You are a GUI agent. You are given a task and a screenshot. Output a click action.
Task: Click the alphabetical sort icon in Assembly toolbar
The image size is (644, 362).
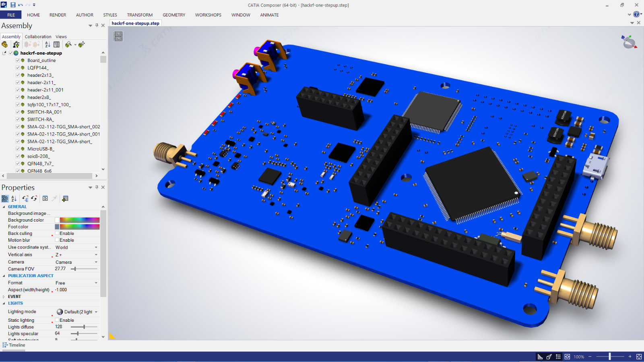tap(47, 45)
